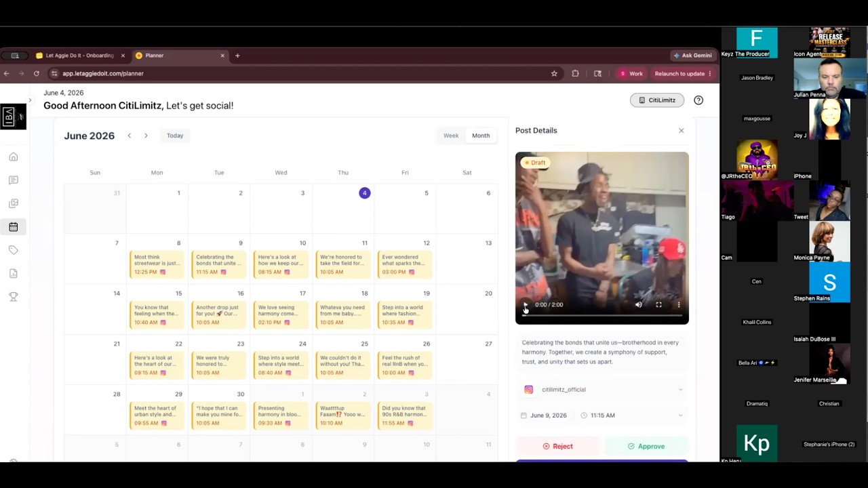The image size is (868, 488).
Task: Close the Post Details panel
Action: 682,131
